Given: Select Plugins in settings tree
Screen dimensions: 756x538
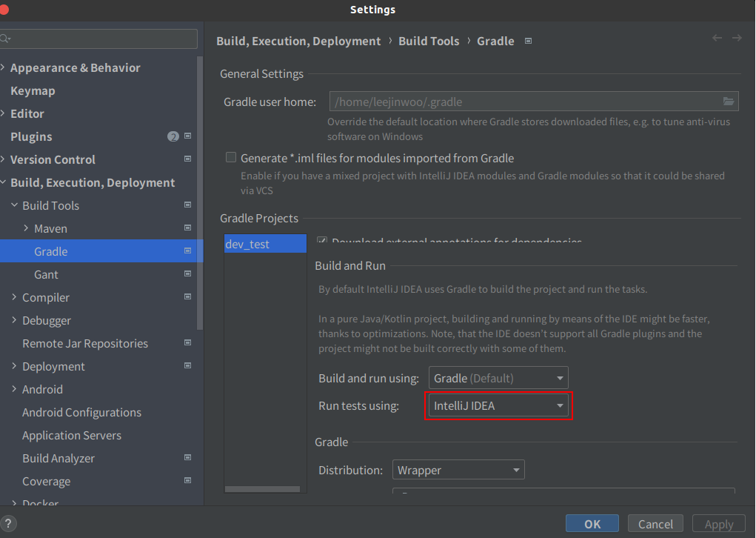Looking at the screenshot, I should coord(31,136).
